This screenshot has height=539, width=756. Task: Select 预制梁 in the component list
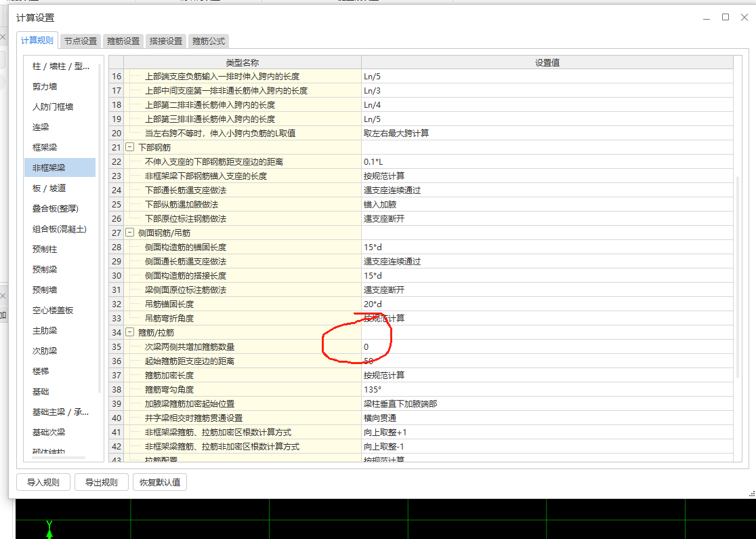[60, 269]
